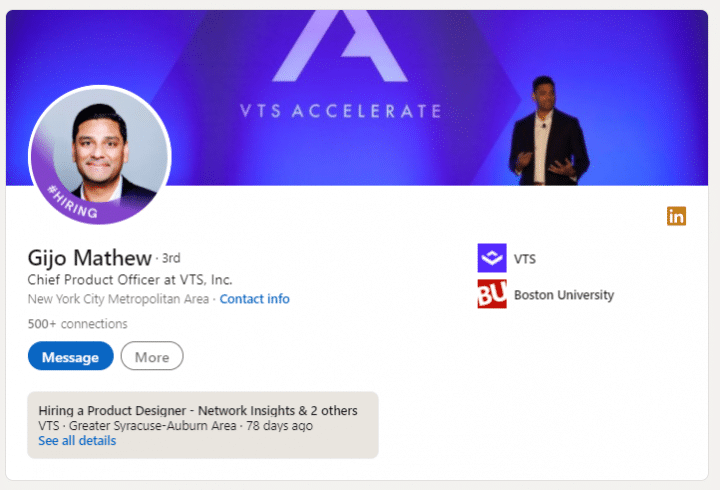Click the VTS company name text
720x490 pixels.
pyautogui.click(x=525, y=259)
